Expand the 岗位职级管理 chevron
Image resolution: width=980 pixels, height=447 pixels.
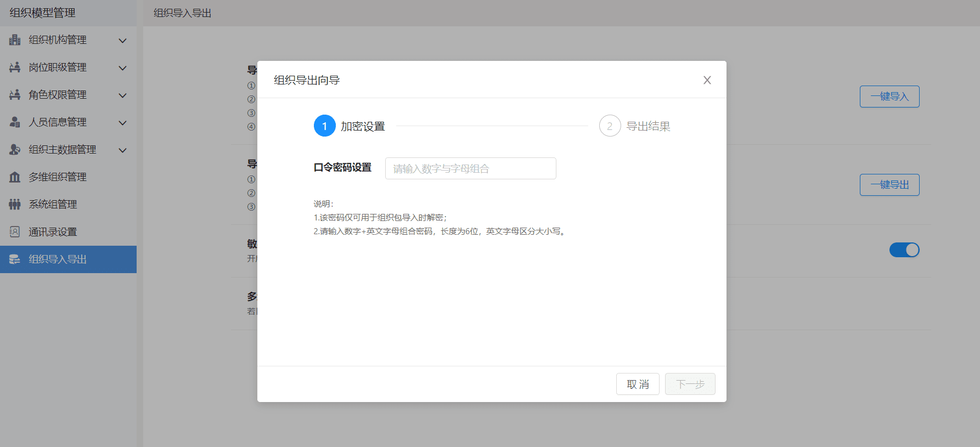[123, 68]
